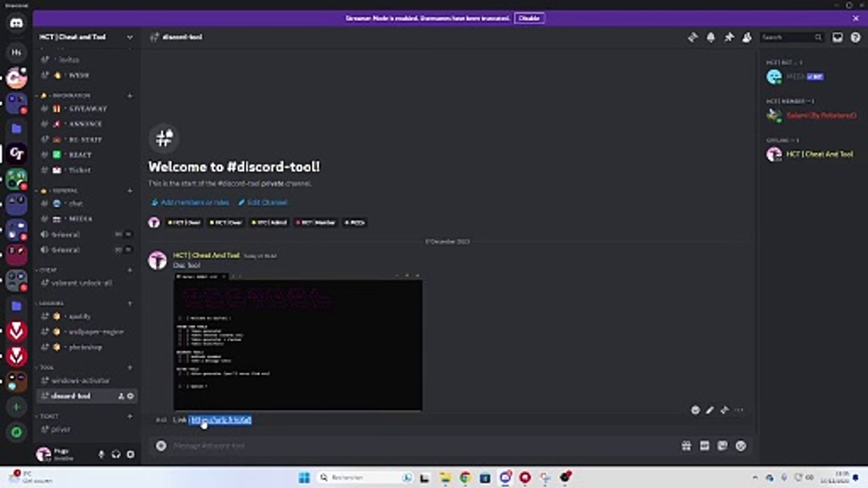Screen dimensions: 868x488
Task: Expand more options on the message via ellipsis
Action: [740, 410]
